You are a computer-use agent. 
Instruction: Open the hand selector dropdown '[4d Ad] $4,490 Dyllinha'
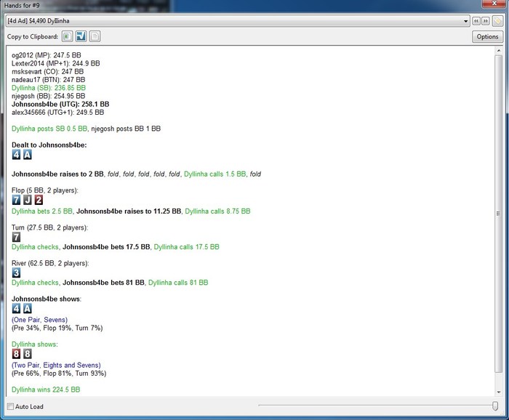coord(238,21)
